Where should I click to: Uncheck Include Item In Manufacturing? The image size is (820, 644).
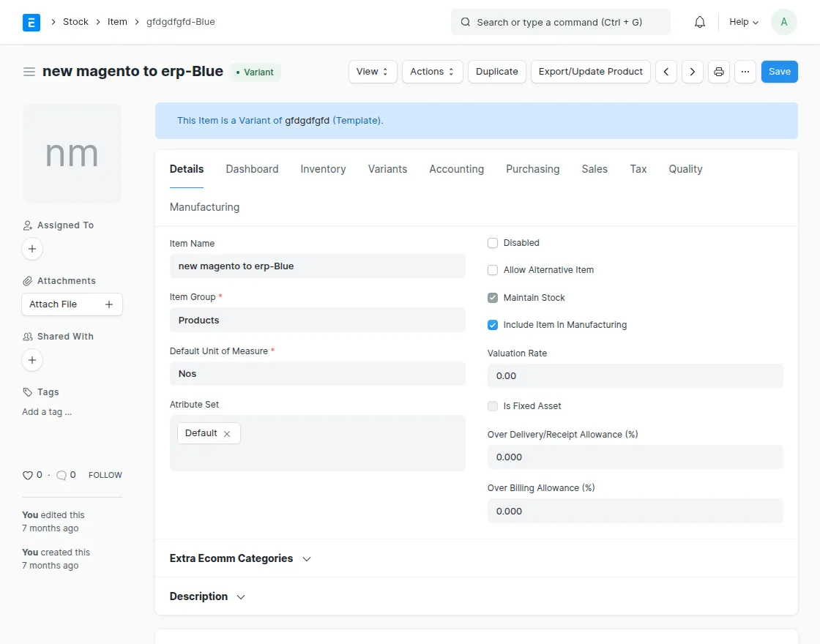(x=493, y=324)
